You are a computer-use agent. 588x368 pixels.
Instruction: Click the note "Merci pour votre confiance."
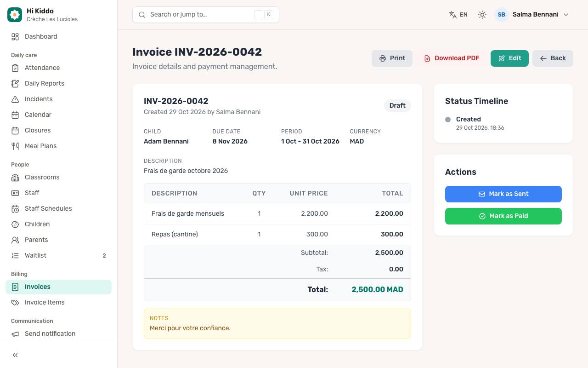click(x=190, y=328)
